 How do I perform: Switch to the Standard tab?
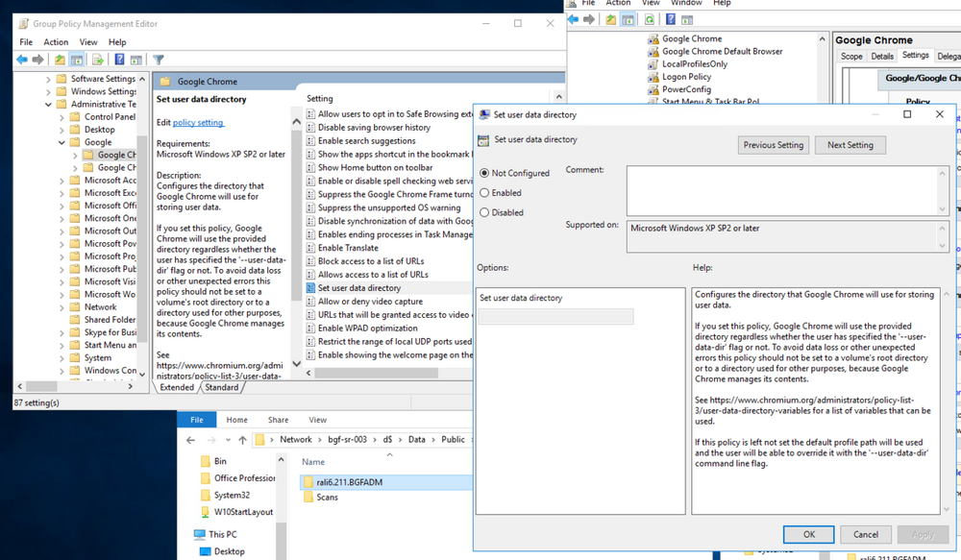[x=222, y=387]
